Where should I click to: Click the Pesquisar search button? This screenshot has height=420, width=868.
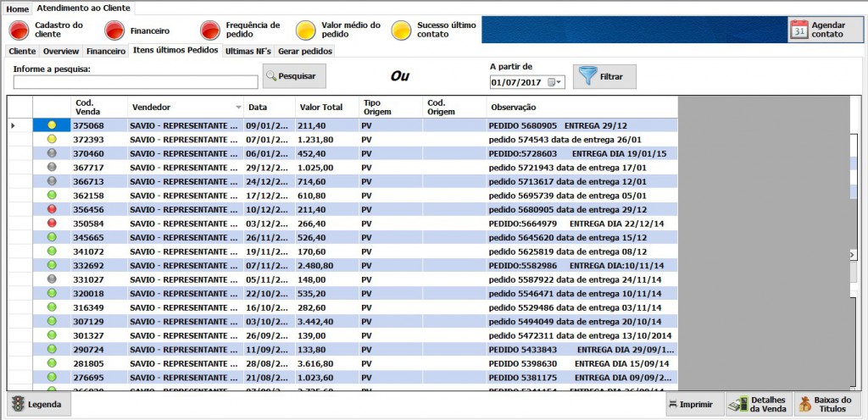(x=294, y=76)
